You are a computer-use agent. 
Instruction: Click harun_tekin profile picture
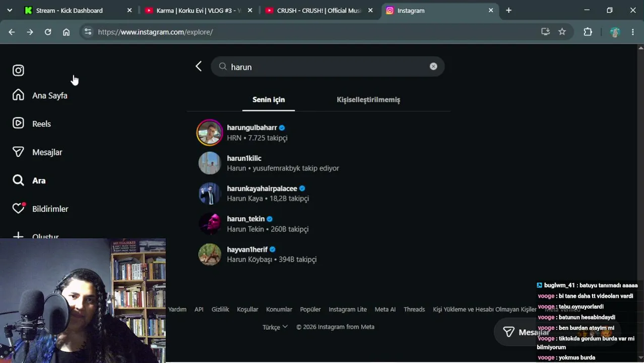210,224
